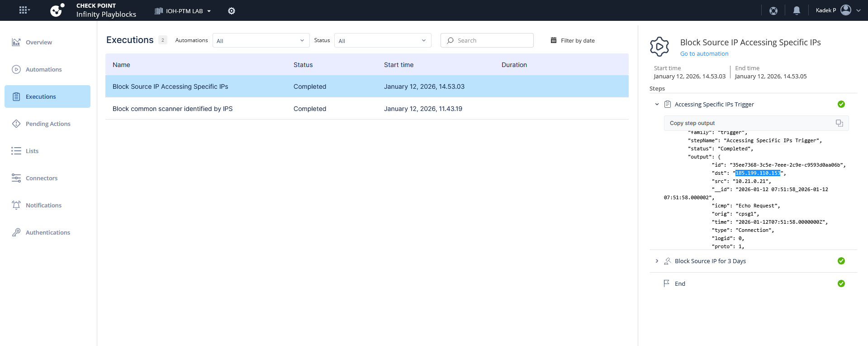The width and height of the screenshot is (868, 346).
Task: Click the Kadek P user avatar icon
Action: point(846,10)
